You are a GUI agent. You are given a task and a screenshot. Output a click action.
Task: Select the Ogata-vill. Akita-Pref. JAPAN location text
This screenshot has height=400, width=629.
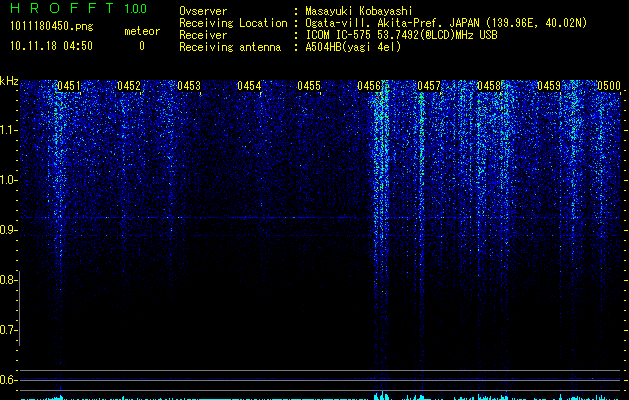coord(446,23)
